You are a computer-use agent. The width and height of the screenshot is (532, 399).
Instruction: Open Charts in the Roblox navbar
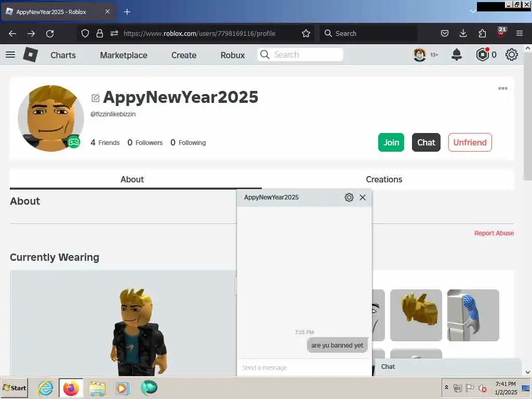click(63, 55)
